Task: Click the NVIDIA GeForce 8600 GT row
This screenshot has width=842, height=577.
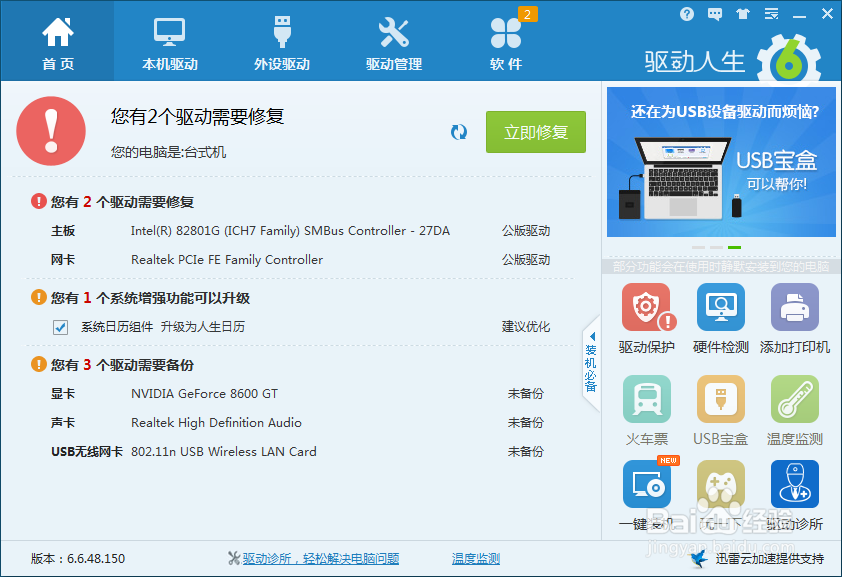Action: (x=298, y=394)
